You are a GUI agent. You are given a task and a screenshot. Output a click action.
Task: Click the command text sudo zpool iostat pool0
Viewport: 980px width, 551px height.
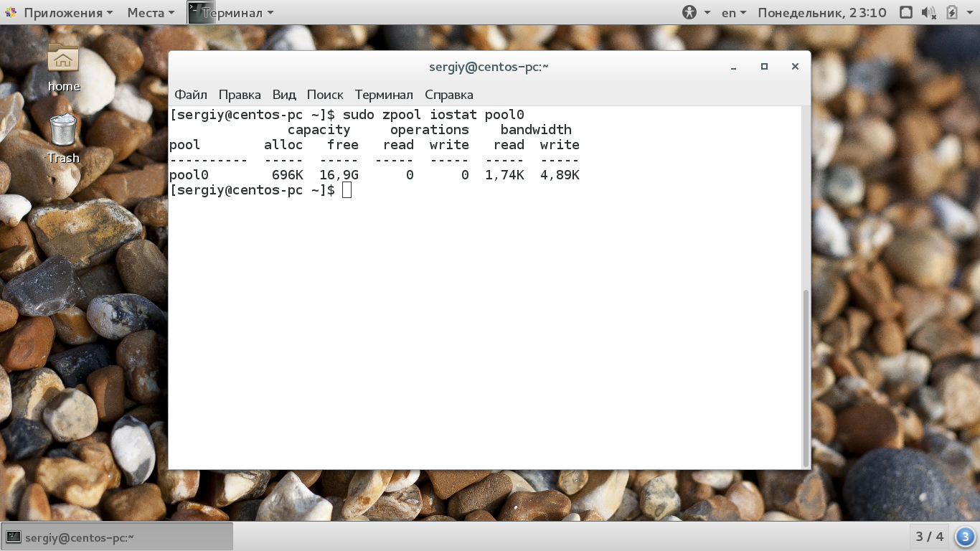click(x=433, y=115)
